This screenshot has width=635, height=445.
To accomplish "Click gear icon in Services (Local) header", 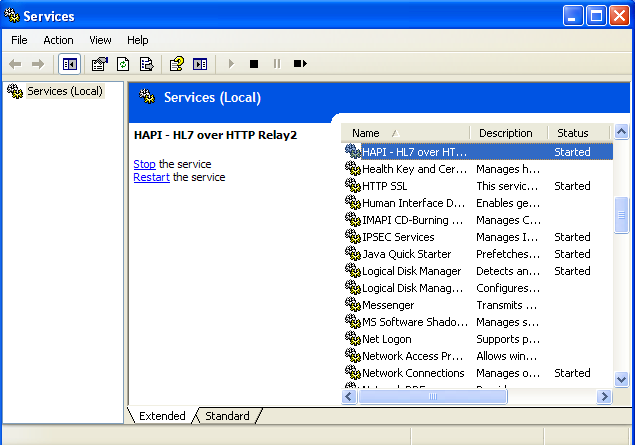I will [147, 96].
